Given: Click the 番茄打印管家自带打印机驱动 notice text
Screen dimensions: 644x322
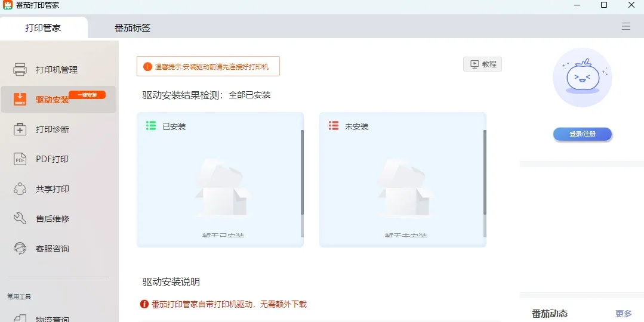Looking at the screenshot, I should pos(229,304).
